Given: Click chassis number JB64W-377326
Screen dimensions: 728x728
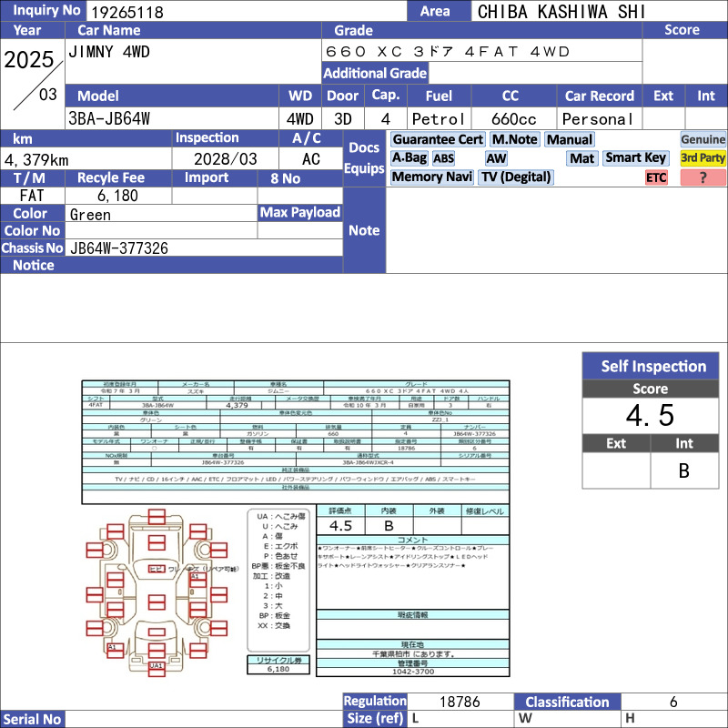Looking at the screenshot, I should (x=119, y=248).
